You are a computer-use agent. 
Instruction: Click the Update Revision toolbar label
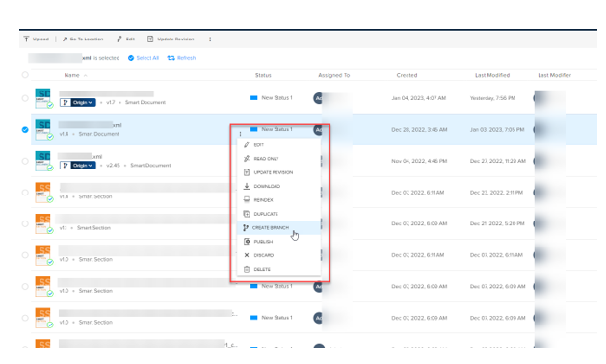(175, 39)
